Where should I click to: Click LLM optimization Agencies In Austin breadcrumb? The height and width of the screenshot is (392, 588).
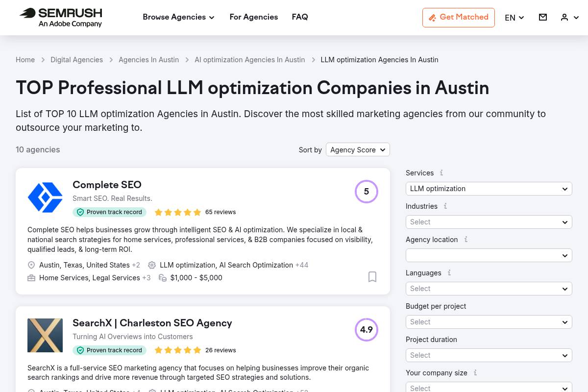[x=379, y=60]
